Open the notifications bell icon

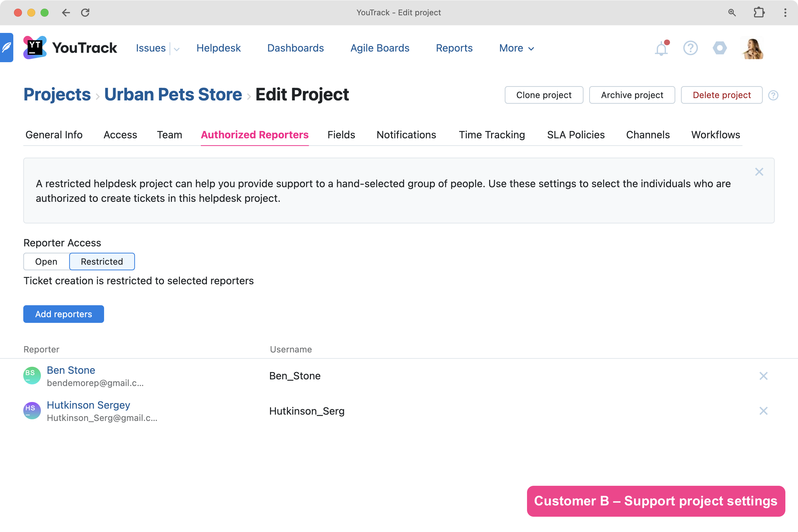pos(661,49)
